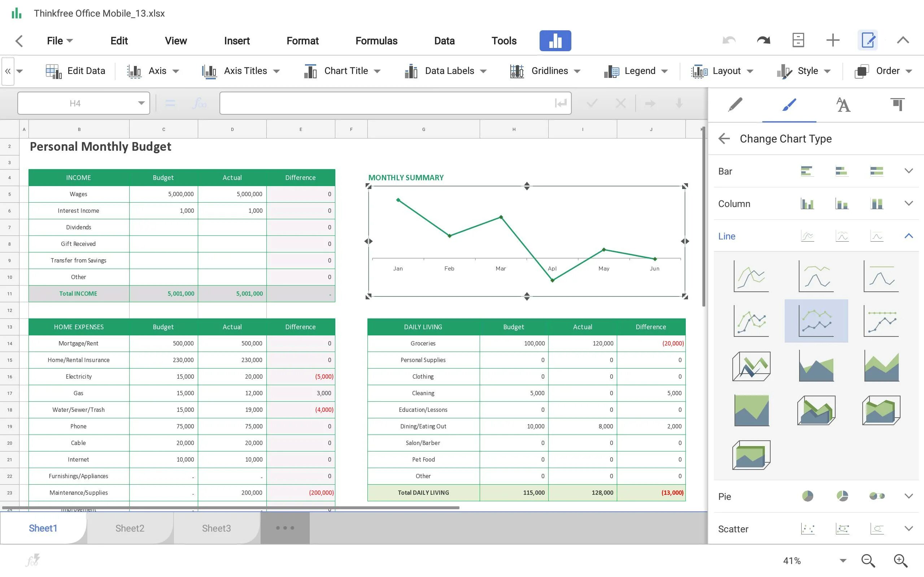Open the zoom percentage dropdown
The height and width of the screenshot is (577, 924).
click(x=843, y=560)
